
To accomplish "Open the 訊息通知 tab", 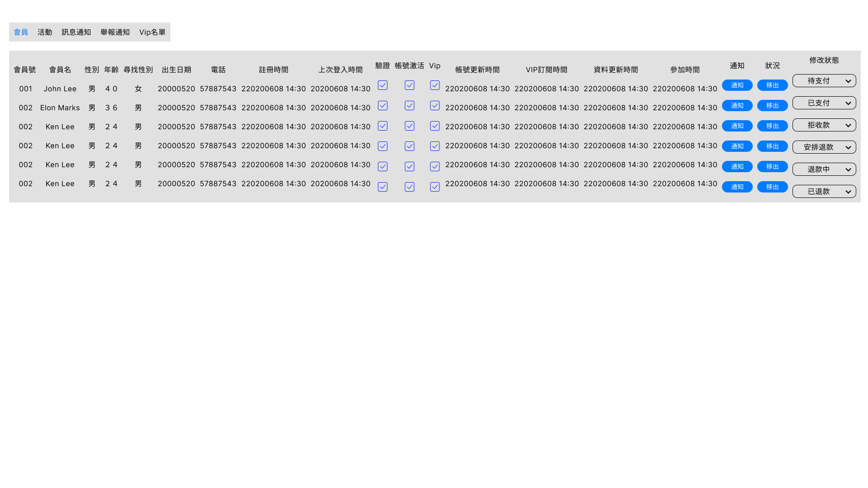I will pos(76,32).
